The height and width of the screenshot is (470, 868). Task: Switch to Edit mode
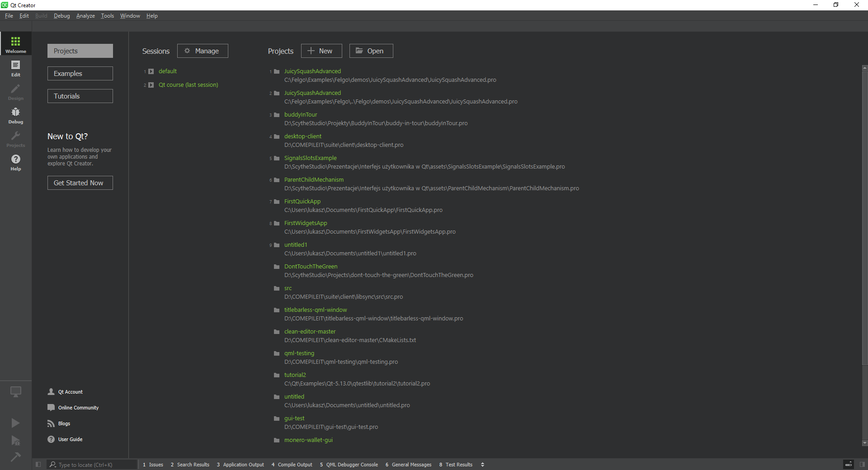15,68
